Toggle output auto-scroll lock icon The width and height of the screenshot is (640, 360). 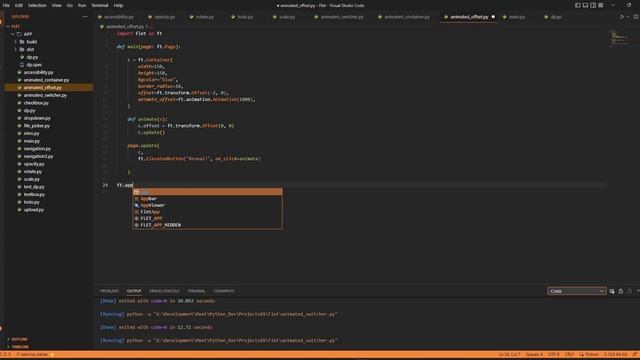(621, 291)
